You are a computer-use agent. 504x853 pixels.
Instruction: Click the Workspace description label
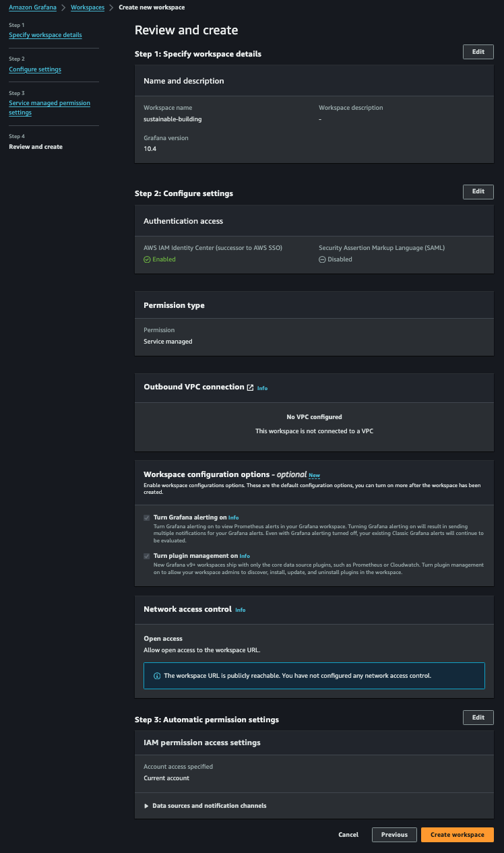click(x=351, y=108)
